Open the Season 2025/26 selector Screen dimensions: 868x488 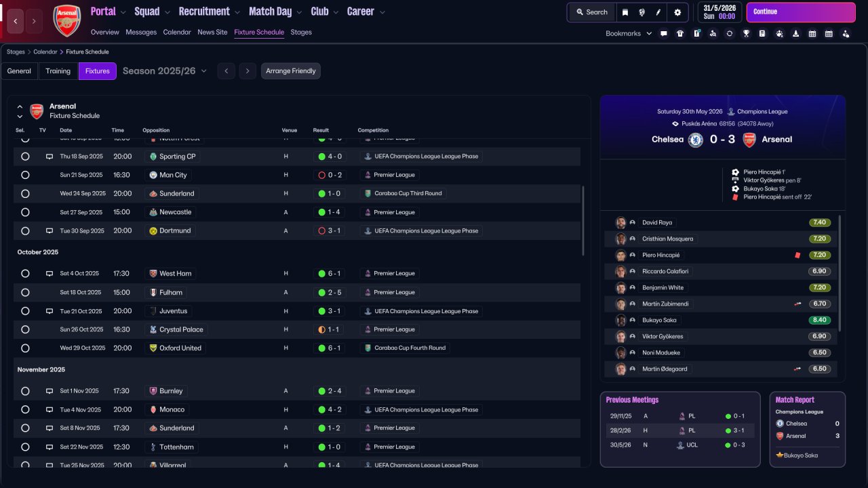pyautogui.click(x=165, y=71)
